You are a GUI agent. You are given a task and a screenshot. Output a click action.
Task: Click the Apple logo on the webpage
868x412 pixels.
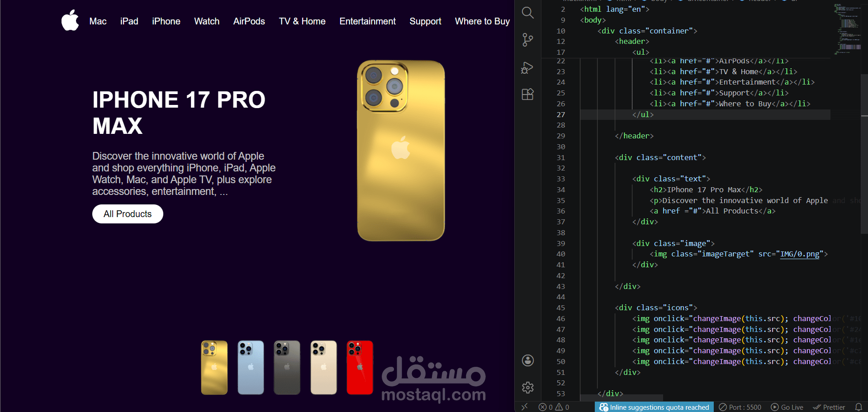(x=70, y=20)
